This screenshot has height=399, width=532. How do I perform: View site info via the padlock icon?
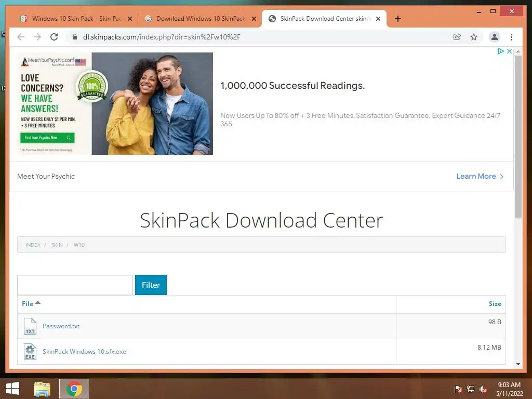click(x=75, y=37)
